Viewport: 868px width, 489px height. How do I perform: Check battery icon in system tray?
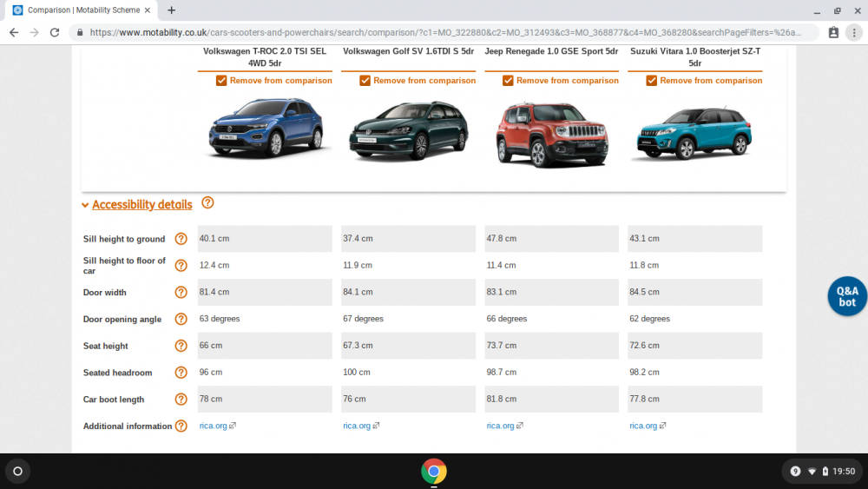pyautogui.click(x=825, y=472)
